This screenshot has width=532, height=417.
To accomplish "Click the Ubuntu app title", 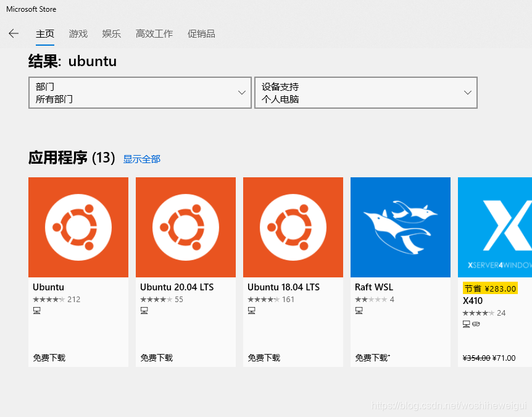I will tap(49, 287).
